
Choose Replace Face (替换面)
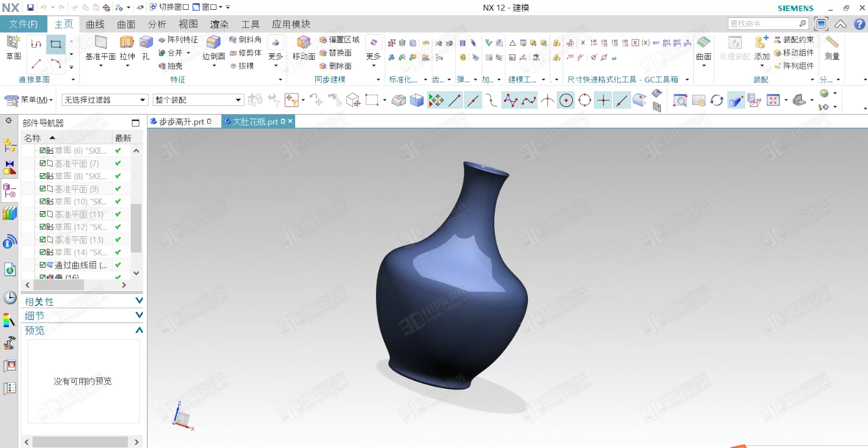335,53
